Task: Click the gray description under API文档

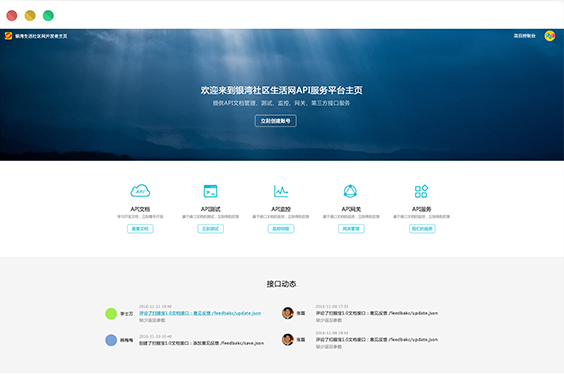Action: 140,216
